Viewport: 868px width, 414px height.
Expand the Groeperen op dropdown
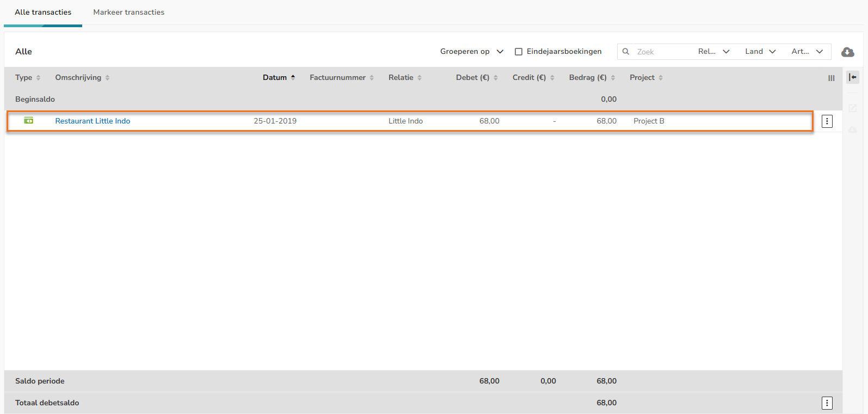click(x=471, y=52)
